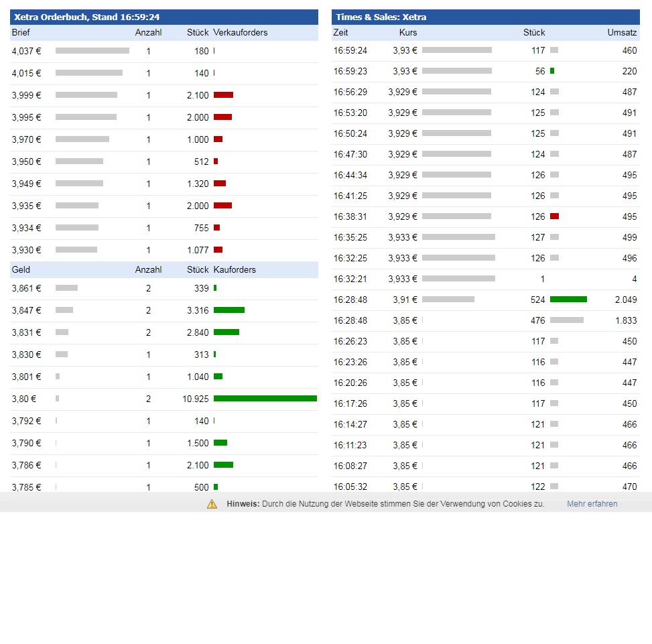Select the 3,792 € bid price
Image resolution: width=652 pixels, height=644 pixels.
27,421
